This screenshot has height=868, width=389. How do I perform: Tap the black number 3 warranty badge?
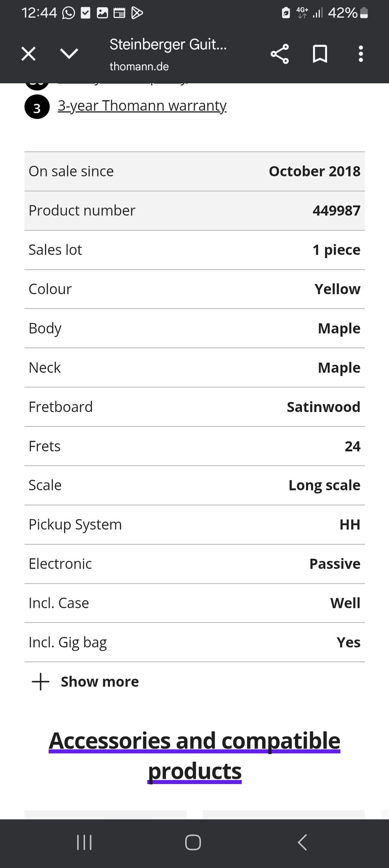[x=37, y=107]
